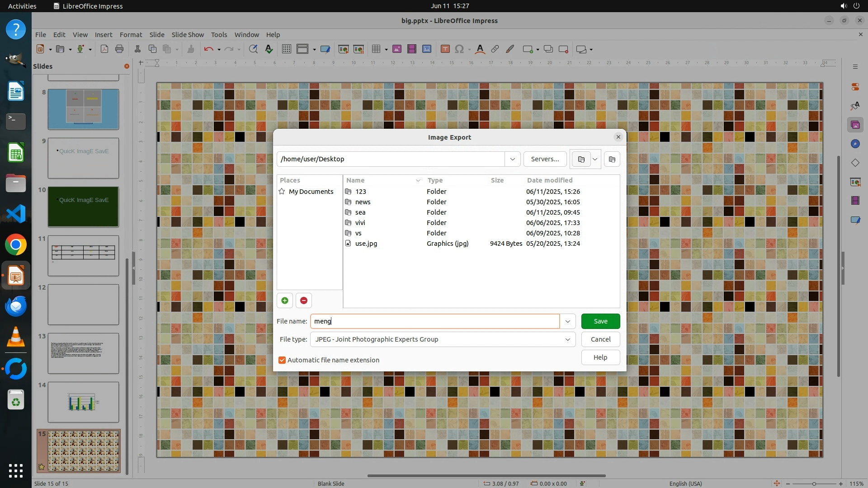Open the File name history dropdown
The image size is (868, 488).
click(567, 321)
